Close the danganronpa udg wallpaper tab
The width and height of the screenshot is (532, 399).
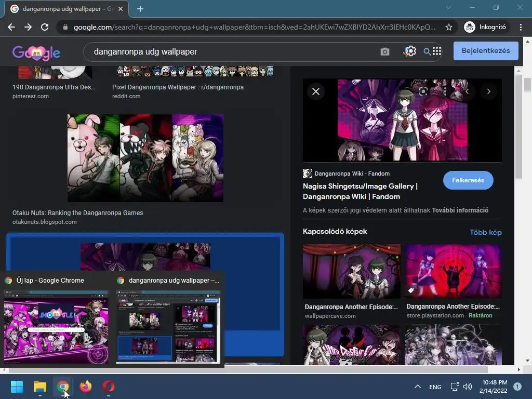(121, 9)
